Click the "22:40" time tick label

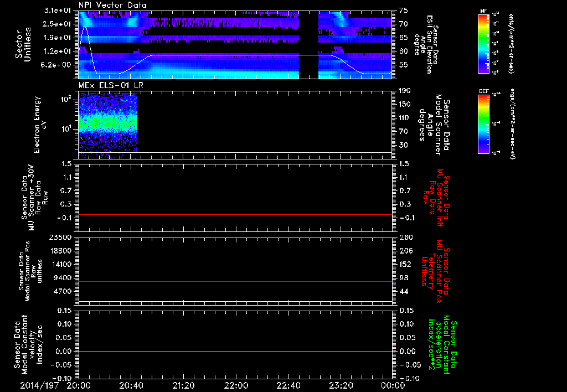click(288, 385)
